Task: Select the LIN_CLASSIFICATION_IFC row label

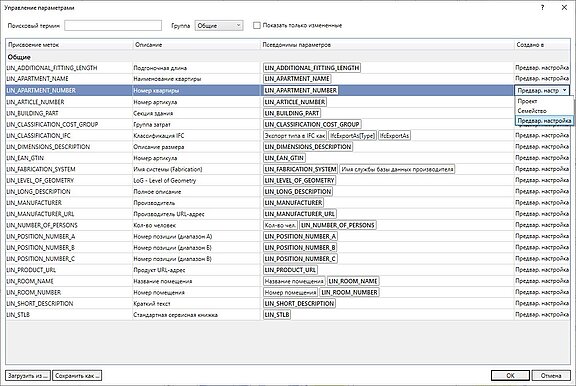Action: click(38, 136)
